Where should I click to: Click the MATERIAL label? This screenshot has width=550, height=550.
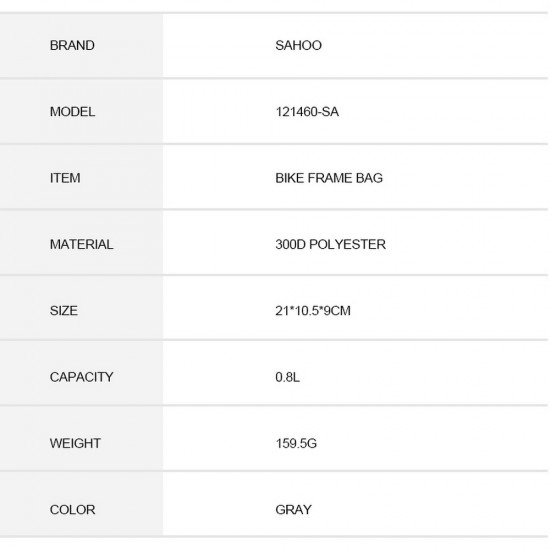pyautogui.click(x=81, y=244)
